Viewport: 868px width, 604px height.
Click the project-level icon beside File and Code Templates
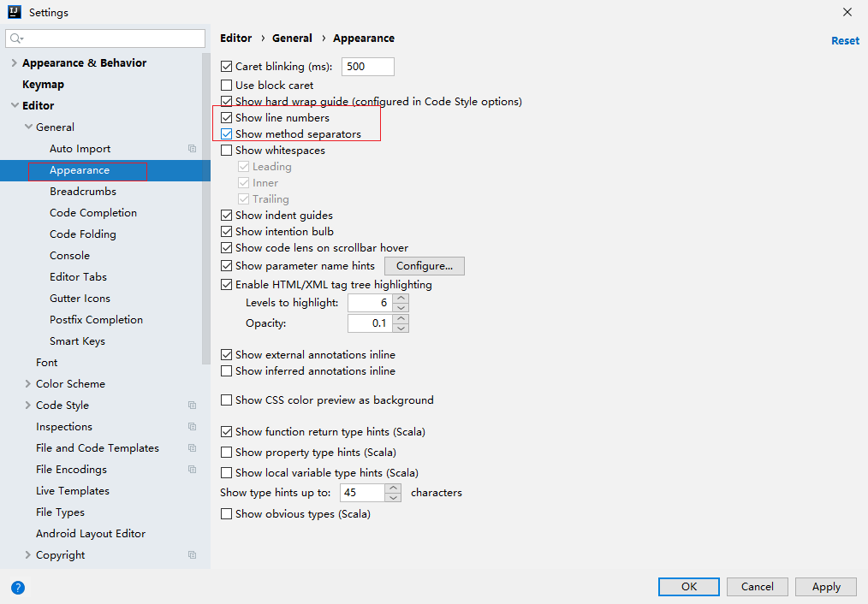(192, 448)
